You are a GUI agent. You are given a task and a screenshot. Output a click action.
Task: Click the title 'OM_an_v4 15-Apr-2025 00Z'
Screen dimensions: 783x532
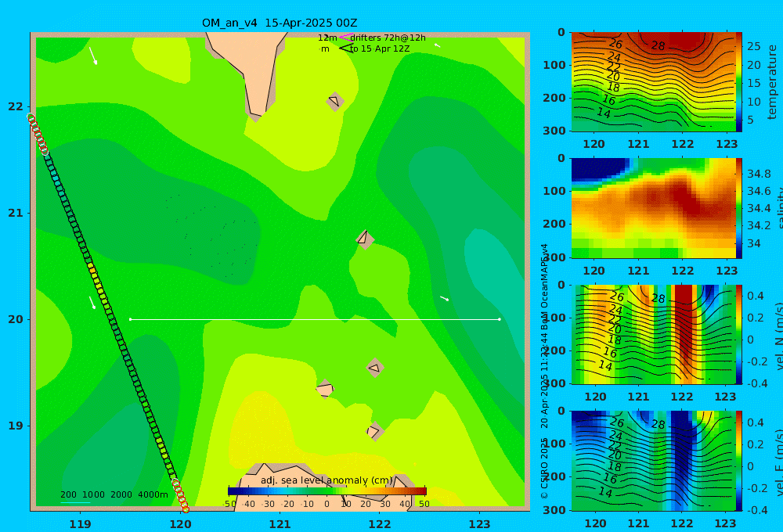280,23
